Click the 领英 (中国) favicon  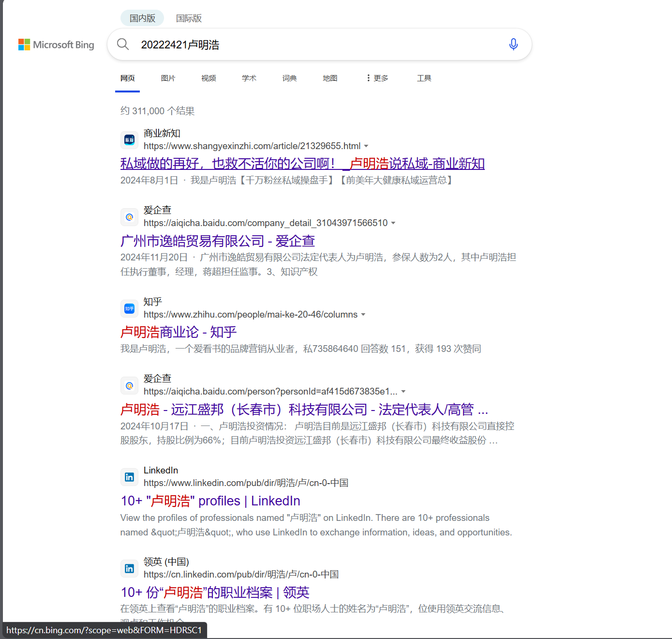tap(129, 568)
